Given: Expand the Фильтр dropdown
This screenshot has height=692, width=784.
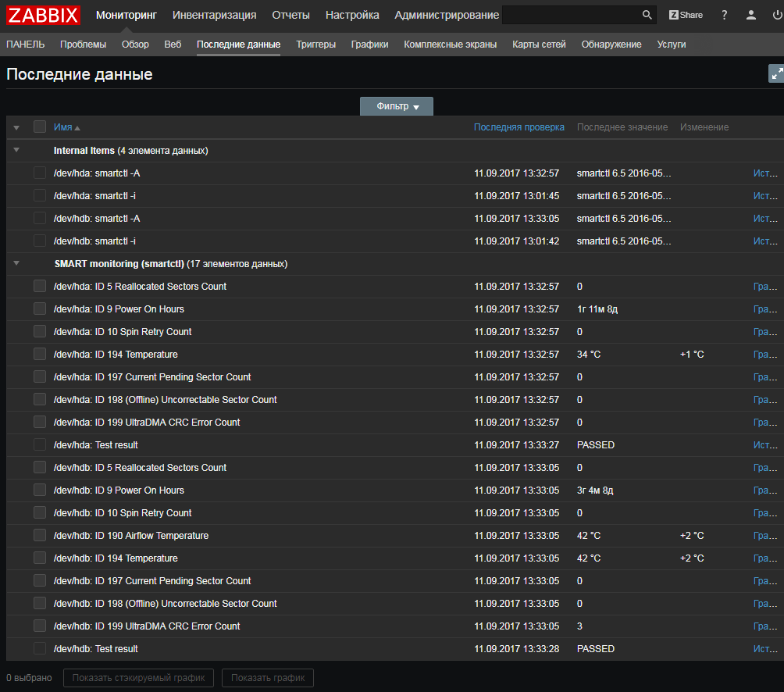Looking at the screenshot, I should [397, 106].
